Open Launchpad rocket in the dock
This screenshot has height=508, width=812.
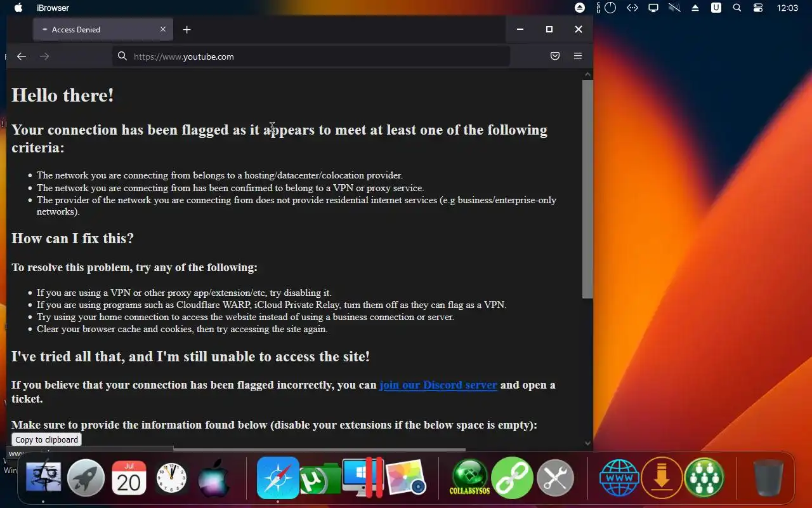pos(86,478)
